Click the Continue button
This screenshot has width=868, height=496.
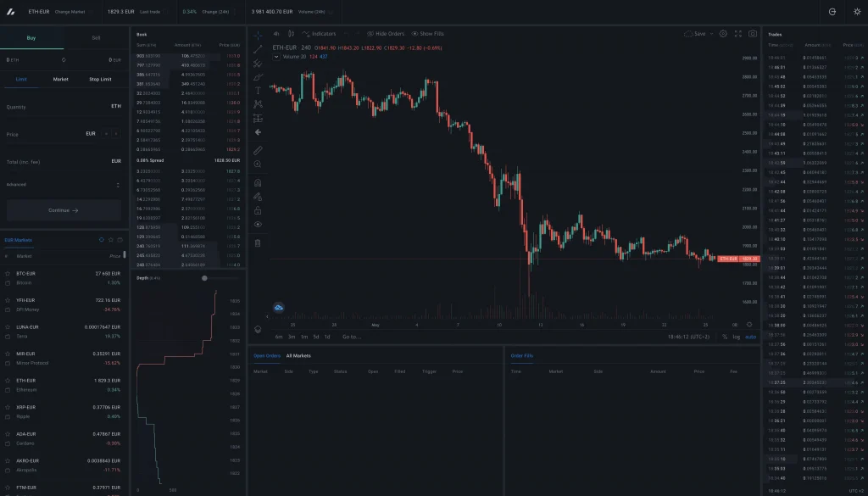(x=64, y=210)
